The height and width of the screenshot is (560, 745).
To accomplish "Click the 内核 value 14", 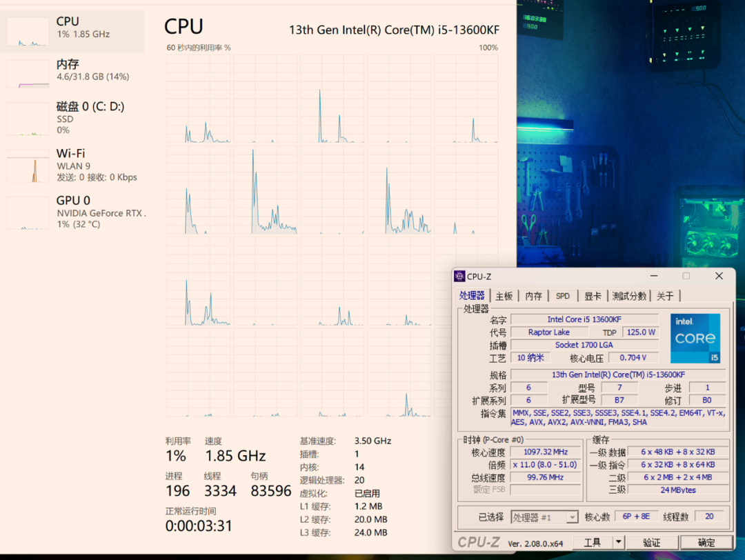I will pyautogui.click(x=359, y=467).
